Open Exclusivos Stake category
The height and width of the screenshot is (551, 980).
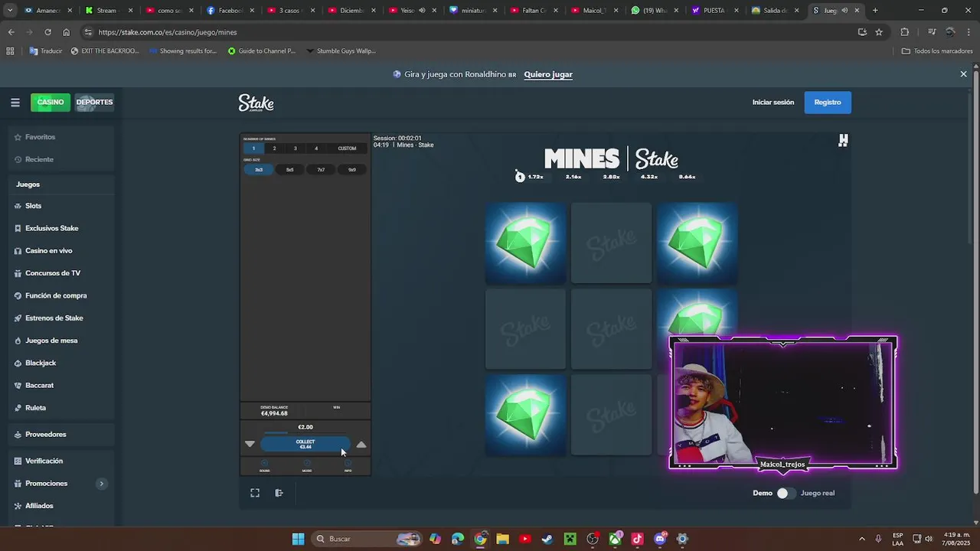coord(51,228)
